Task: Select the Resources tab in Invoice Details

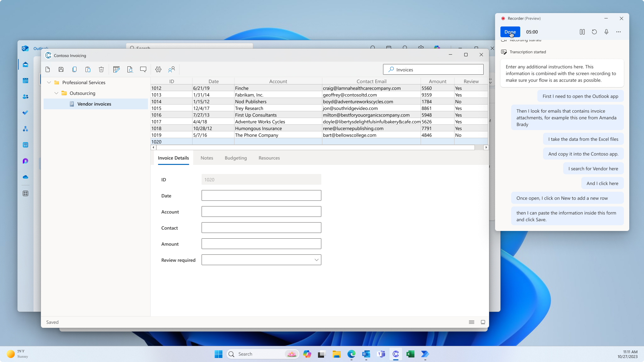Action: 269,158
